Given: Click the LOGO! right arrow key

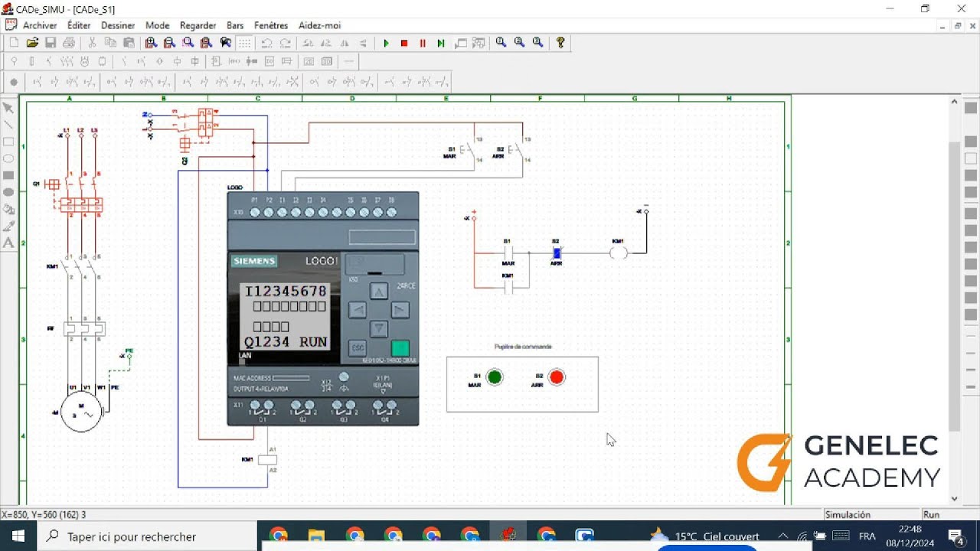Looking at the screenshot, I should click(x=400, y=310).
